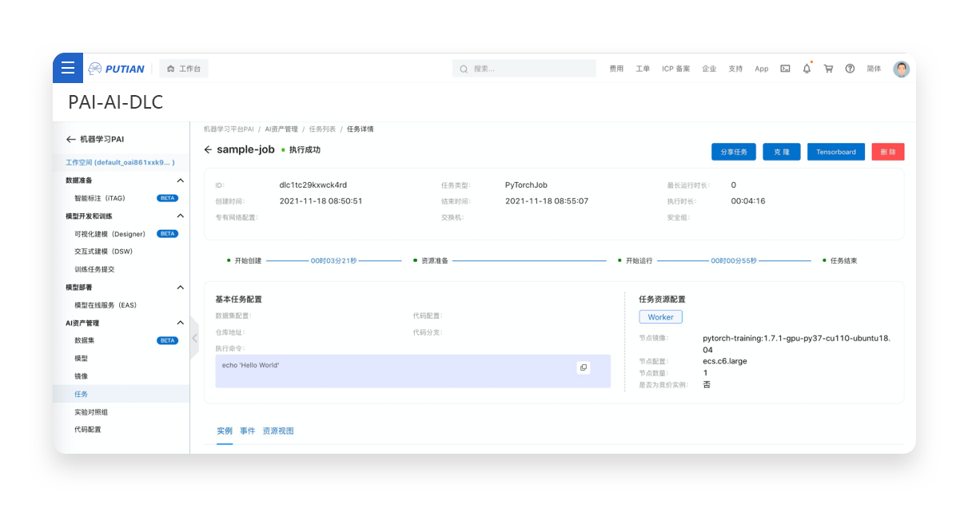The height and width of the screenshot is (532, 980).
Task: Open the hamburger navigation menu
Action: [68, 68]
